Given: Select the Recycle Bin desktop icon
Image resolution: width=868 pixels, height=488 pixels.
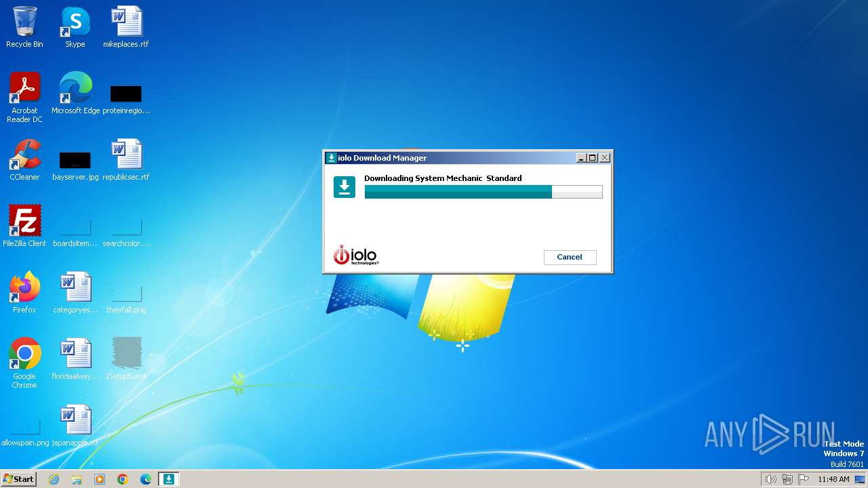Looking at the screenshot, I should coord(24,27).
